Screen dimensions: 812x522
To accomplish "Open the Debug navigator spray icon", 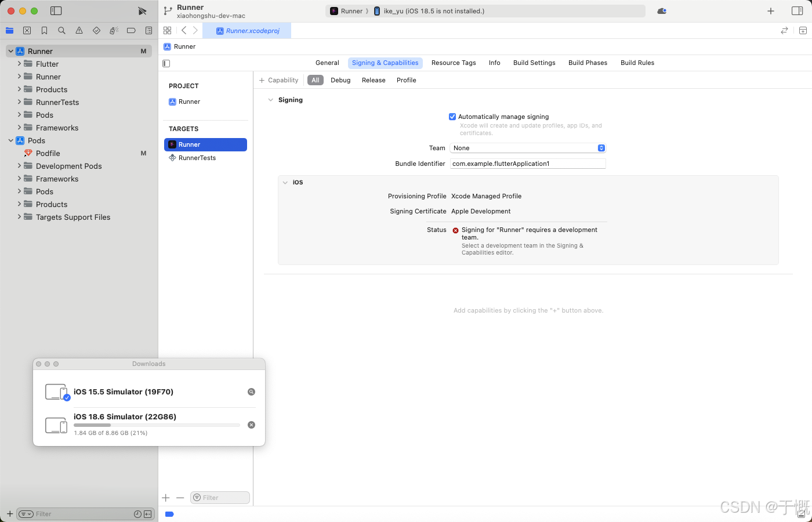I will pyautogui.click(x=114, y=31).
